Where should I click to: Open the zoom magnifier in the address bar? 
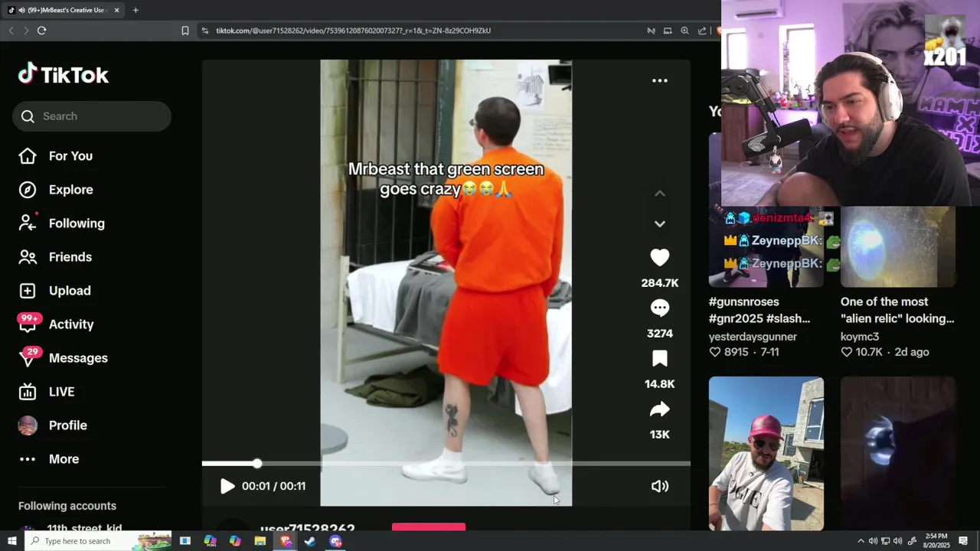pyautogui.click(x=684, y=31)
